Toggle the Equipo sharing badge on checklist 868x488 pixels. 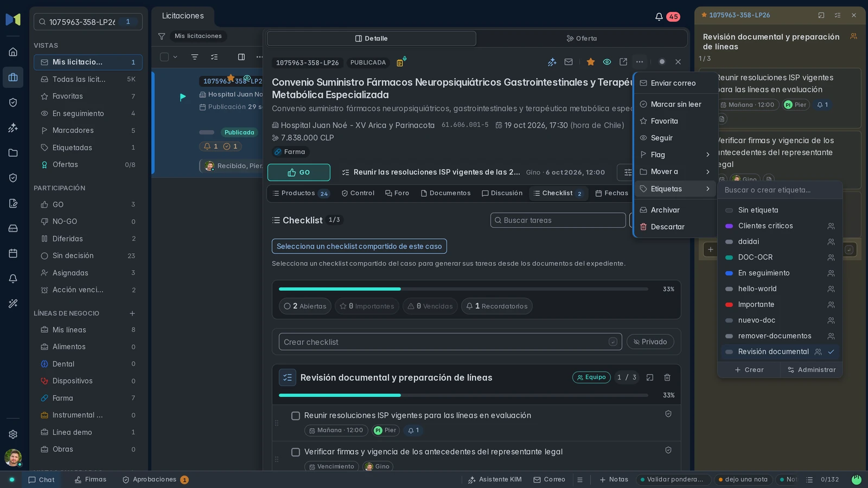tap(591, 377)
